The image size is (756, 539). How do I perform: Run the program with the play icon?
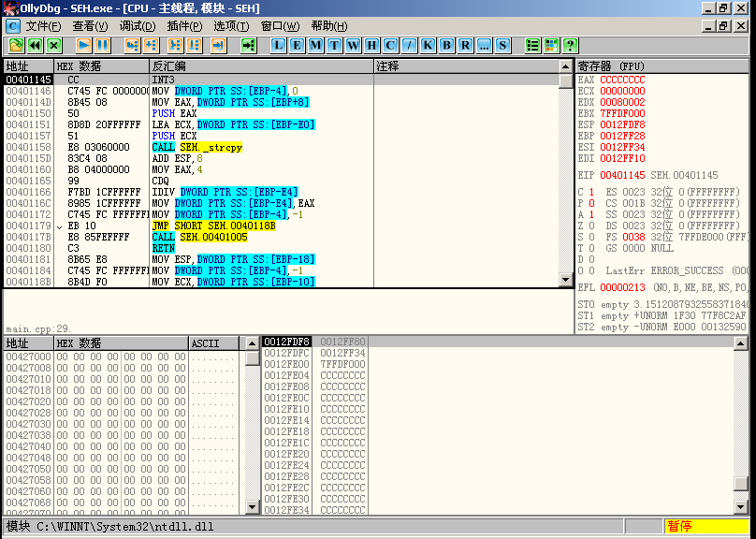[83, 45]
